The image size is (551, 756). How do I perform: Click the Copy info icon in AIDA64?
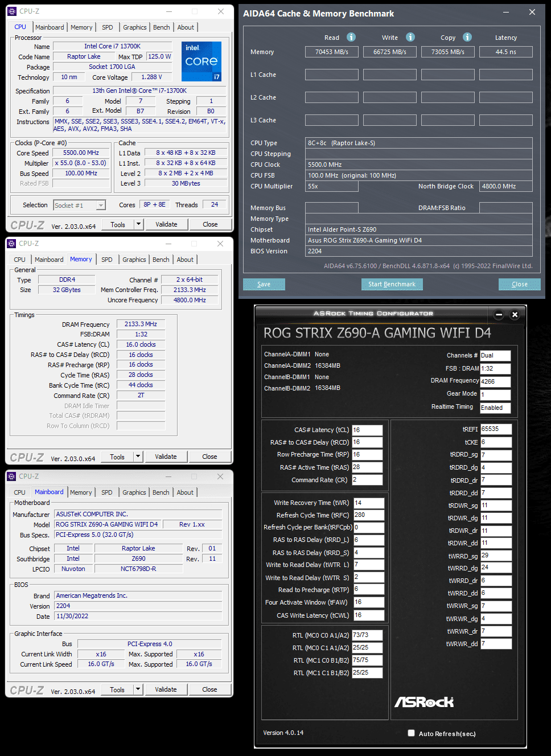[x=467, y=37]
